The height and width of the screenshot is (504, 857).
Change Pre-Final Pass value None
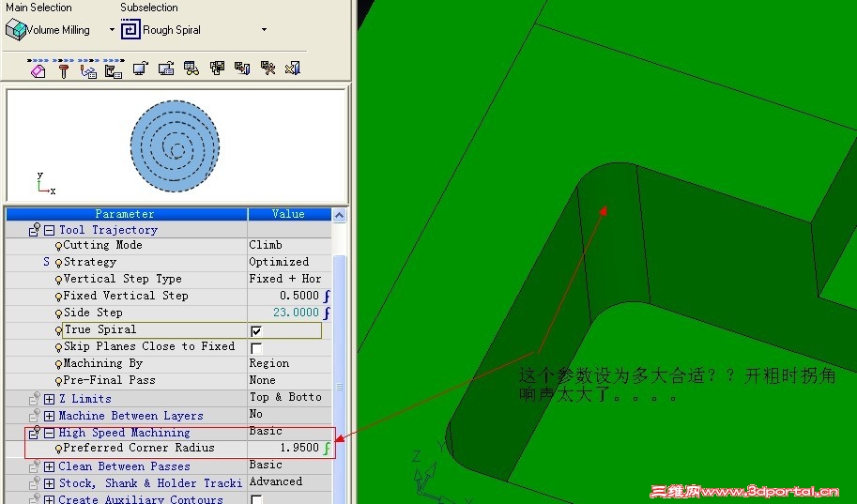262,380
